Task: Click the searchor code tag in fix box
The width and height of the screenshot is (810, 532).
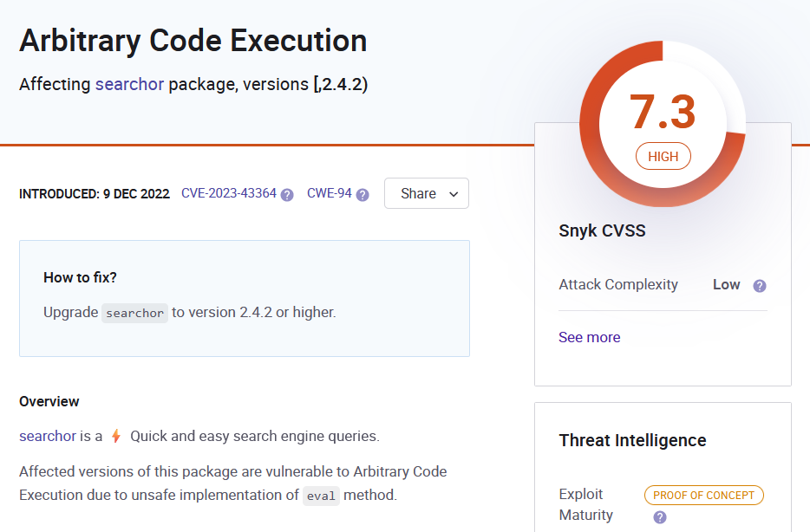Action: click(134, 313)
